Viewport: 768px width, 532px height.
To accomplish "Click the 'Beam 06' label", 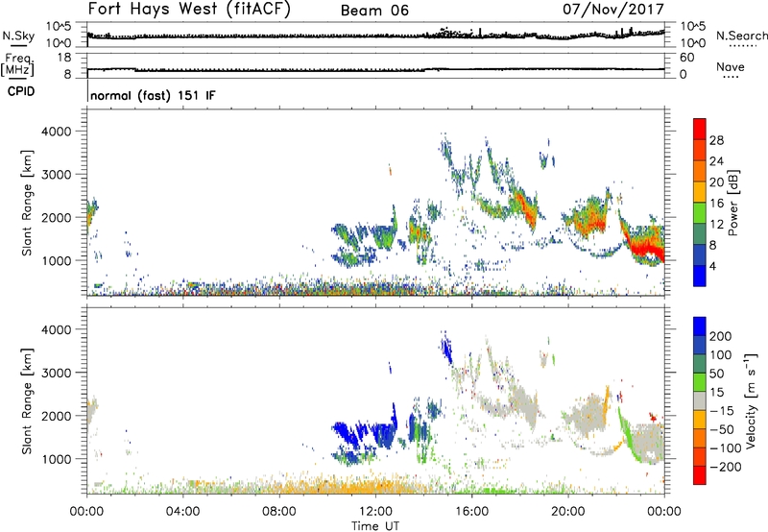I will point(374,11).
